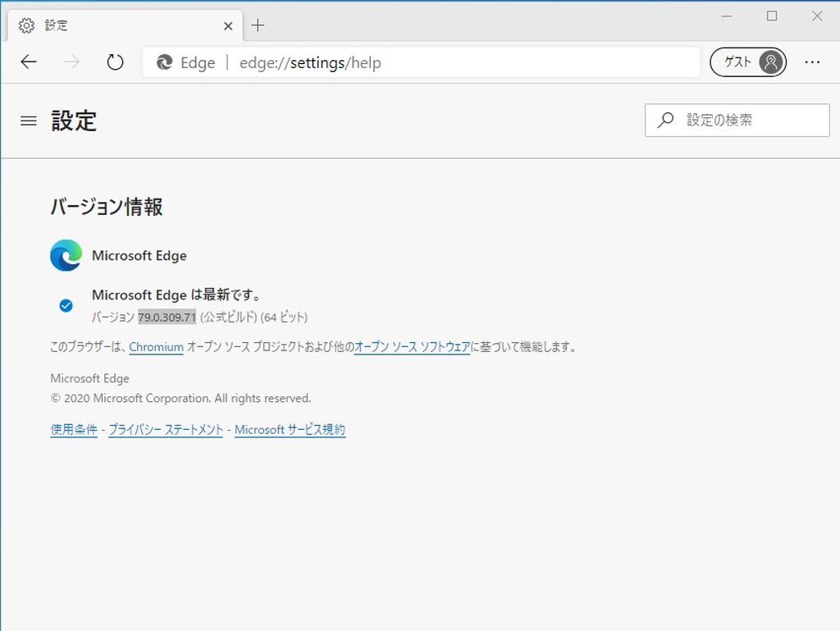The height and width of the screenshot is (631, 840).
Task: Click the back navigation arrow
Action: [x=29, y=62]
